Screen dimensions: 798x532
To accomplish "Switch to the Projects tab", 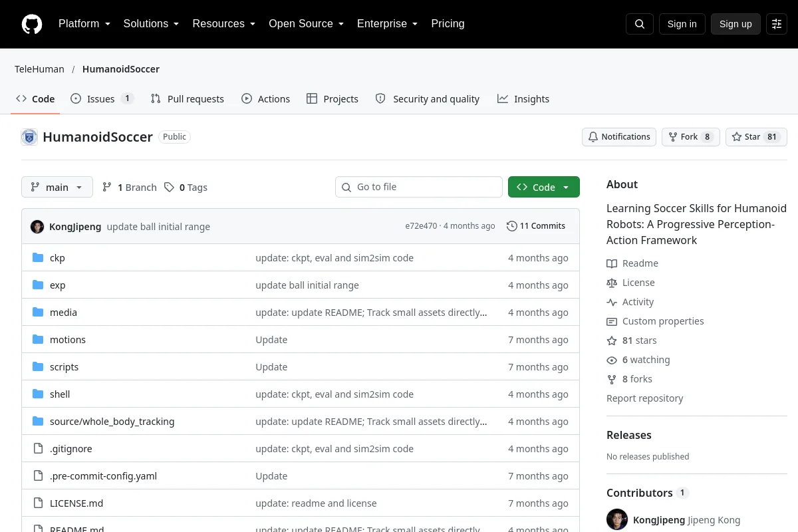I will [x=332, y=99].
